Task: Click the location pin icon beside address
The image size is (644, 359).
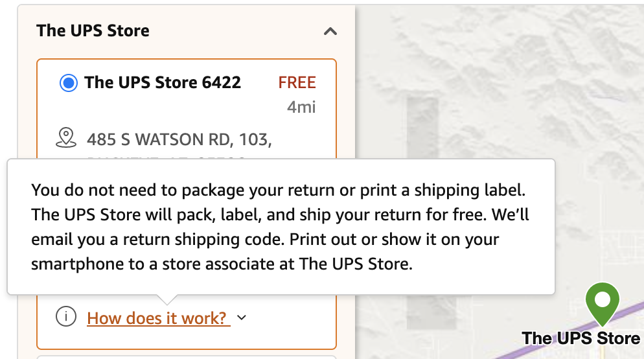Action: coord(66,137)
